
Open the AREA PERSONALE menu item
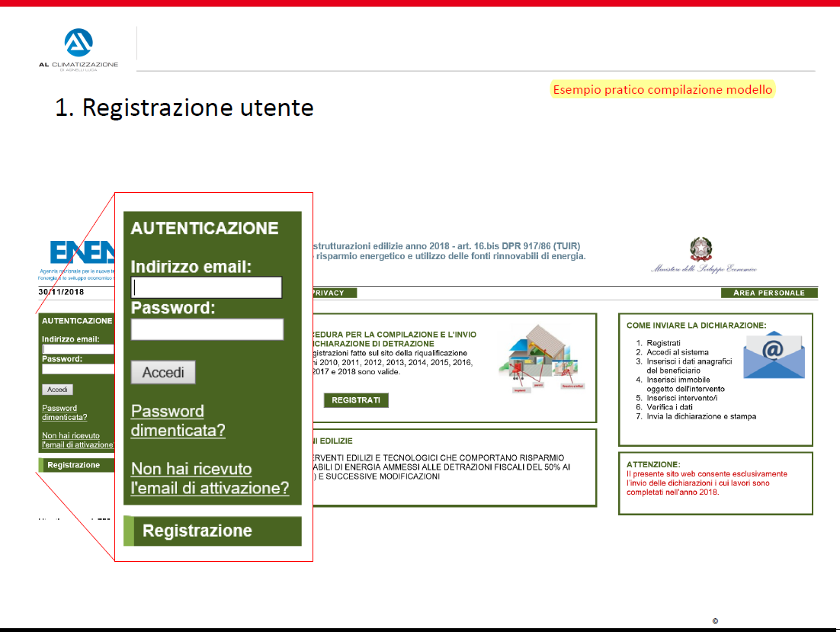[x=769, y=293]
